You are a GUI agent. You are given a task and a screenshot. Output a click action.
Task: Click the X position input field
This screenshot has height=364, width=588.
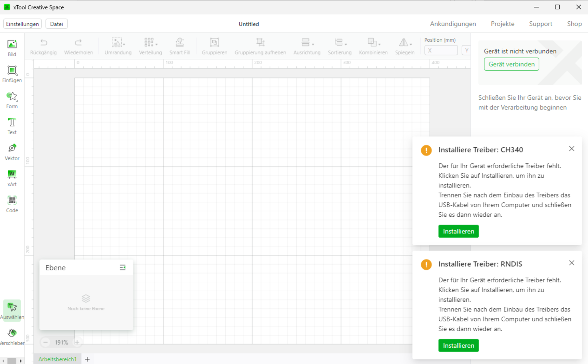point(441,50)
